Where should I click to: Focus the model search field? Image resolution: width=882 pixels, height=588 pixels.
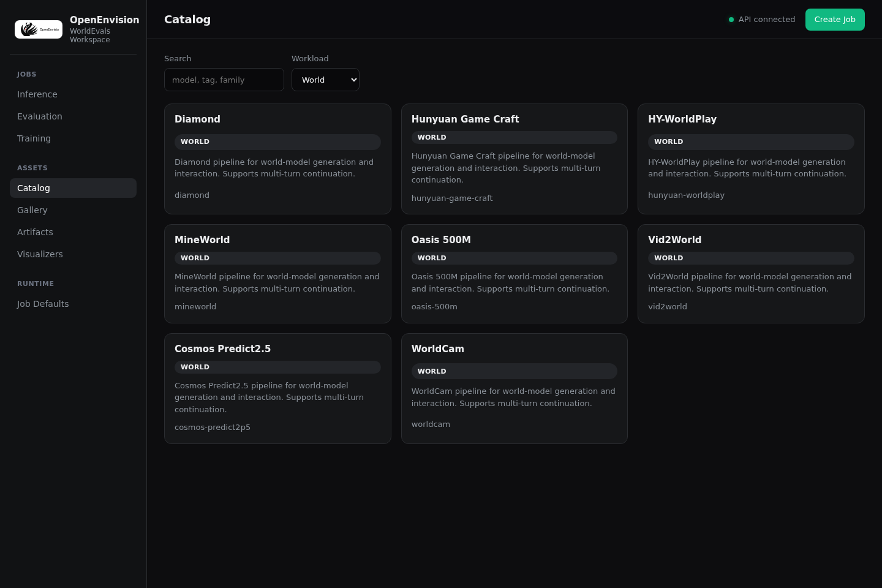click(224, 80)
